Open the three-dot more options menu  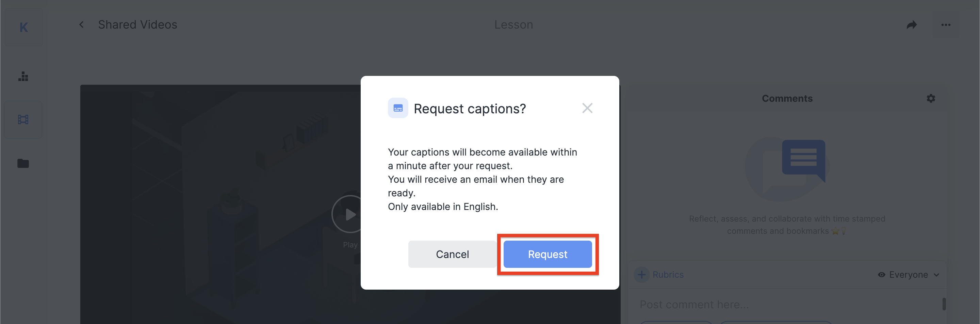[946, 25]
